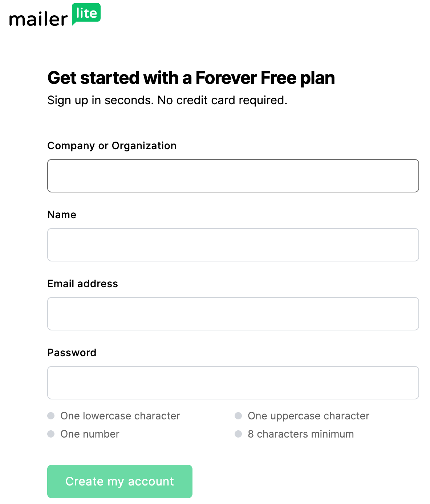The width and height of the screenshot is (430, 504).
Task: Click the gray dot beside 8 characters minimum
Action: pos(238,434)
